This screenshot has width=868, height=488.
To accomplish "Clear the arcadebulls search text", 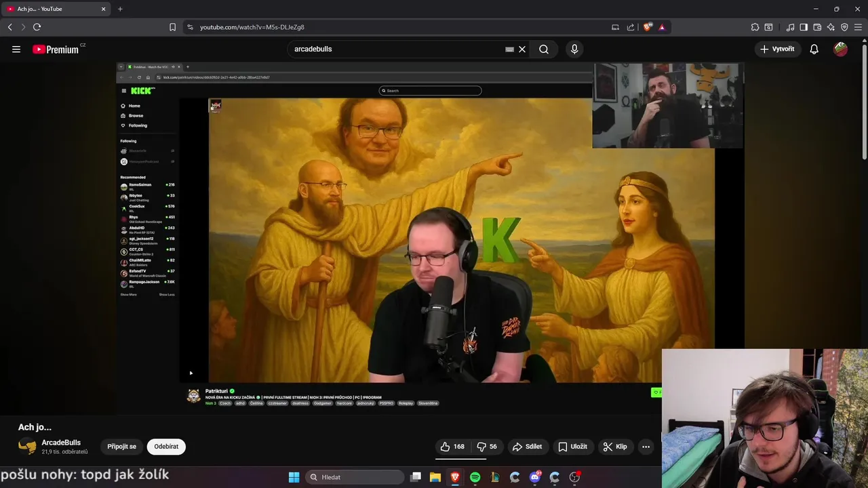I will (x=522, y=49).
